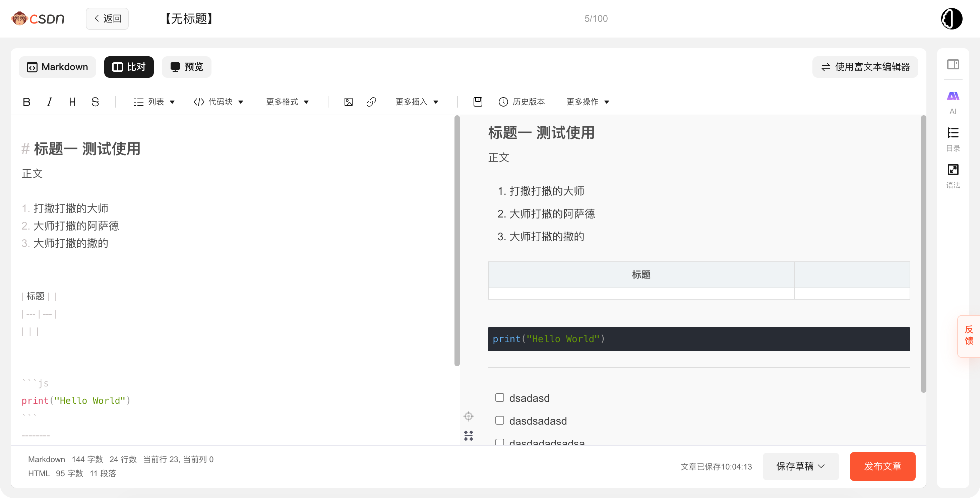The image size is (980, 498).
Task: Click the print("Hello World") code line in editor
Action: [x=76, y=400]
